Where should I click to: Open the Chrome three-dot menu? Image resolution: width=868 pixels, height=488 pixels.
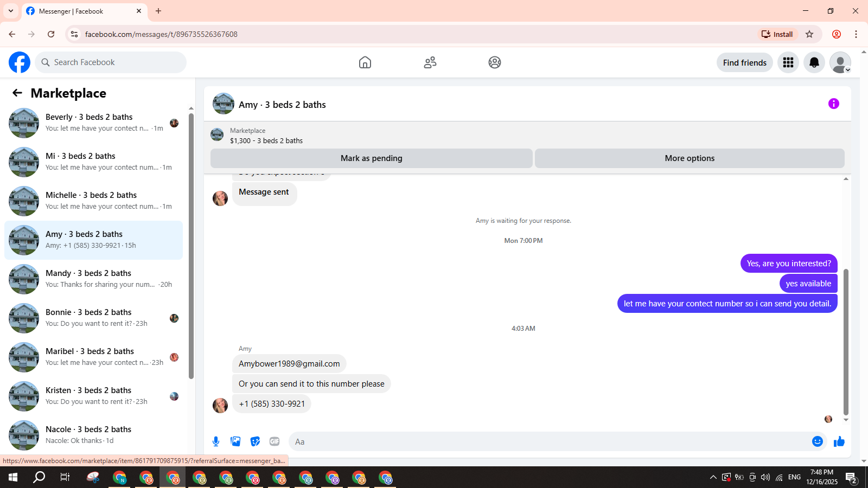point(856,34)
